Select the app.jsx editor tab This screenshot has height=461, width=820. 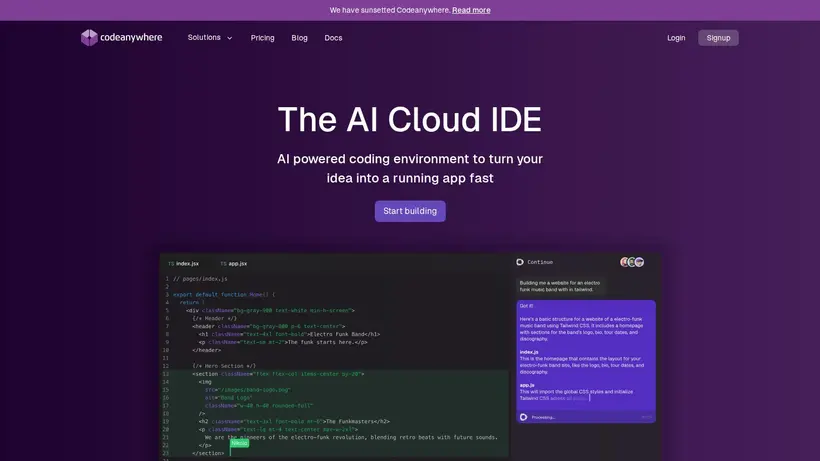coord(234,263)
